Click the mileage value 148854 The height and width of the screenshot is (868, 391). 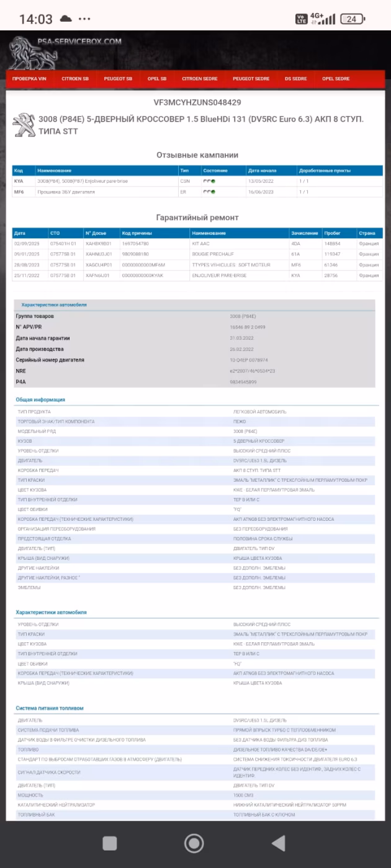[x=331, y=244]
